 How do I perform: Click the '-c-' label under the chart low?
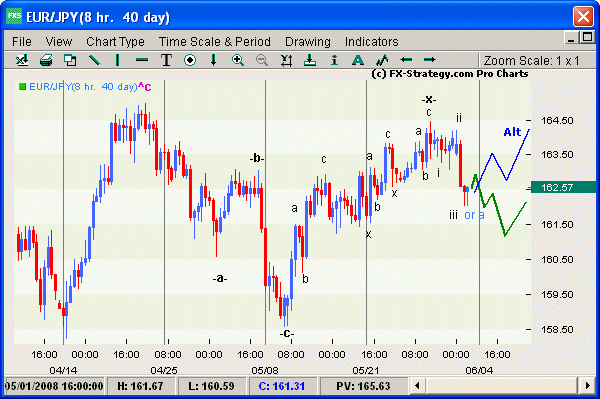click(287, 333)
